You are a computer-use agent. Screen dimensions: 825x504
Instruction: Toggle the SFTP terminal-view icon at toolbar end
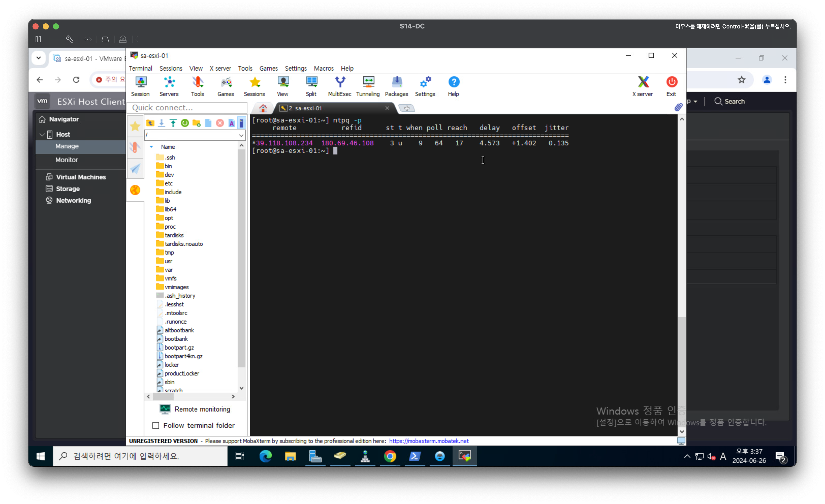(241, 123)
